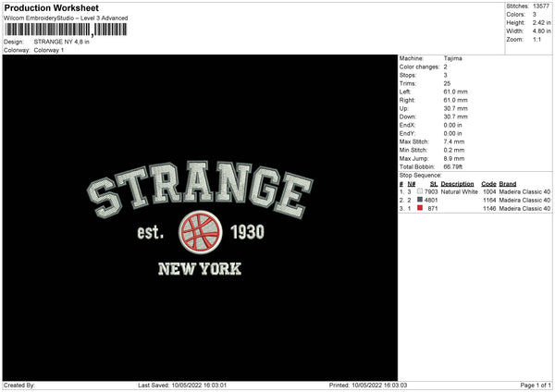Click the 'Down:' value 30.7 mm
This screenshot has height=392, width=555.
(455, 116)
